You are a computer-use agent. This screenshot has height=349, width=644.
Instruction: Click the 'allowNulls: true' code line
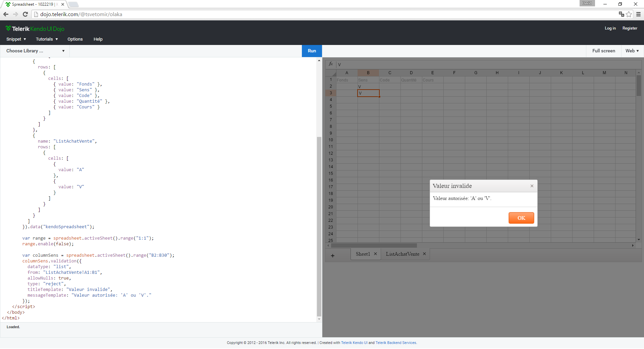(49, 278)
